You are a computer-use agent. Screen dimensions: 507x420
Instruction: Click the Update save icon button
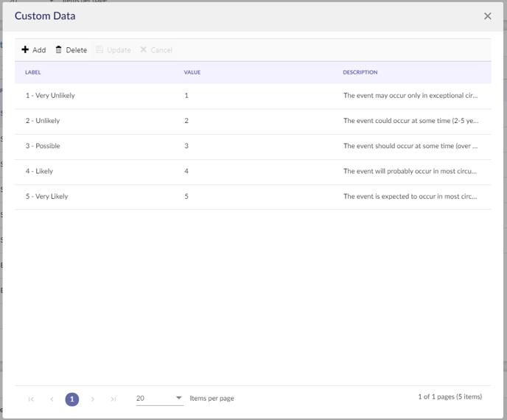(x=113, y=50)
